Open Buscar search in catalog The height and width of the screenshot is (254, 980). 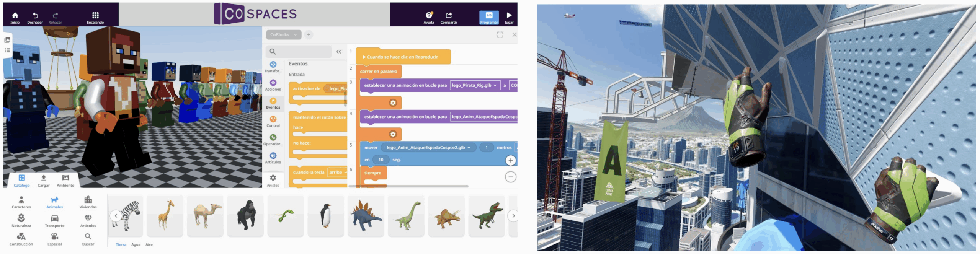[x=88, y=239]
